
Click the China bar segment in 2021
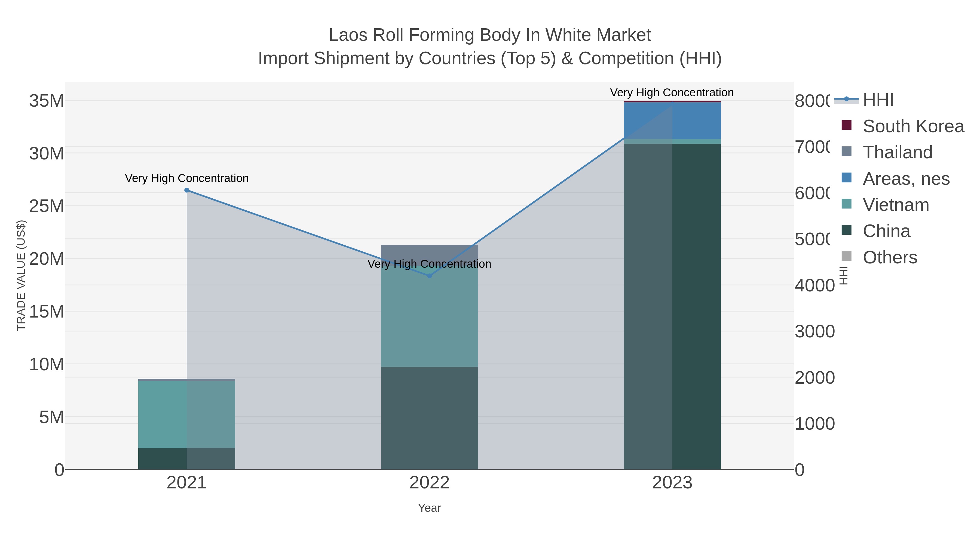click(x=186, y=458)
